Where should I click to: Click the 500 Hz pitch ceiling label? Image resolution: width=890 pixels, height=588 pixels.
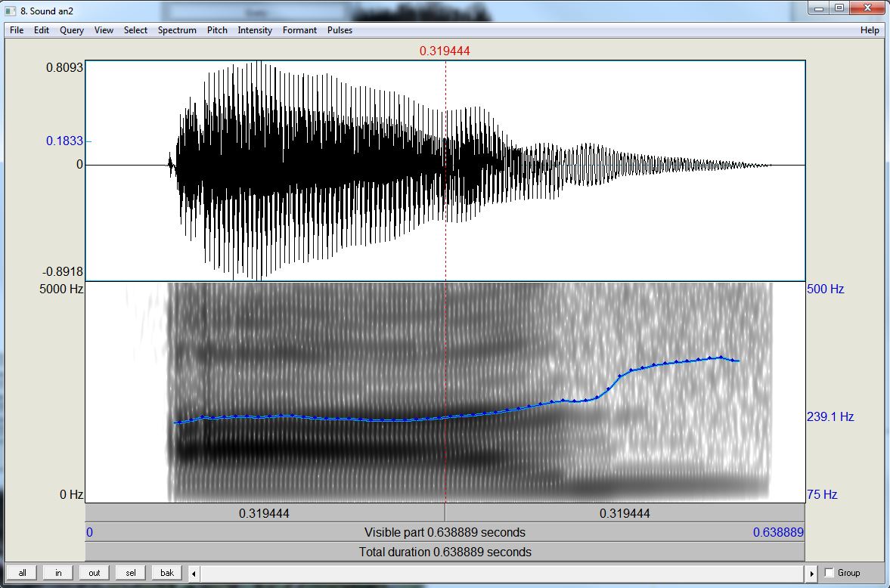pos(825,289)
